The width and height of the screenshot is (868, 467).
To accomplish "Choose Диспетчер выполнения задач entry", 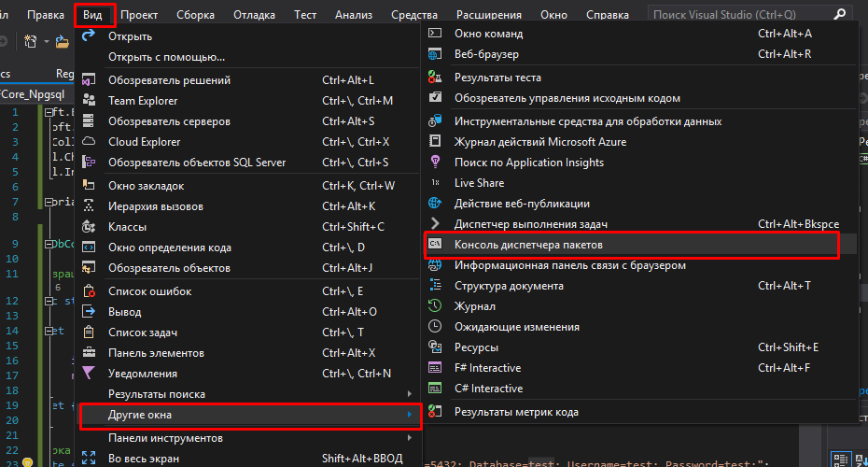I will [x=641, y=224].
